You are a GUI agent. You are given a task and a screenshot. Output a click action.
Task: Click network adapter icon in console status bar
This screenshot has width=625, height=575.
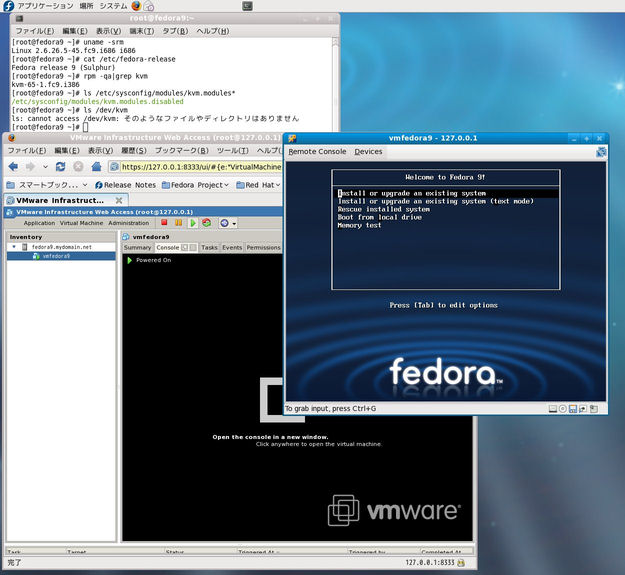pyautogui.click(x=583, y=409)
